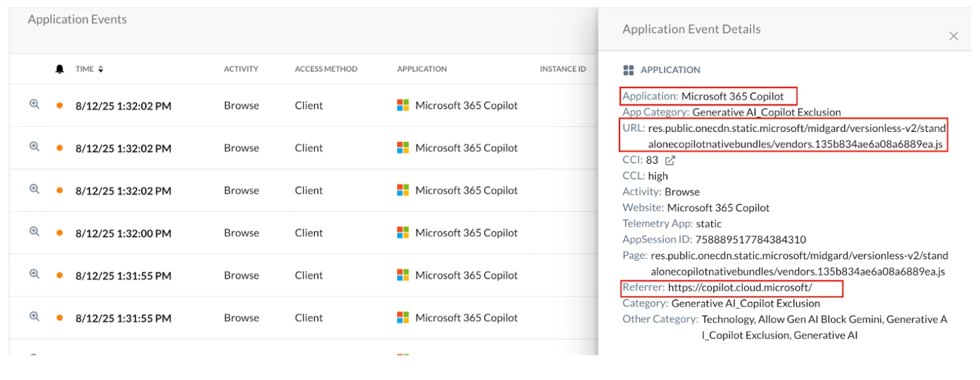Image resolution: width=980 pixels, height=380 pixels.
Task: Click the Other Category value list
Action: tap(824, 327)
